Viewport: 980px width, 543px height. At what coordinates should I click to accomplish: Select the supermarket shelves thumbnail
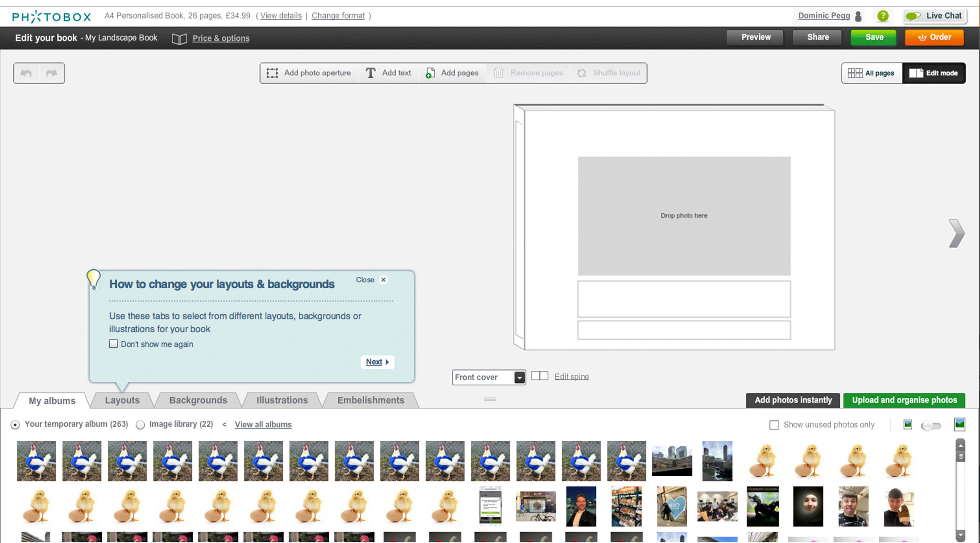pyautogui.click(x=626, y=506)
